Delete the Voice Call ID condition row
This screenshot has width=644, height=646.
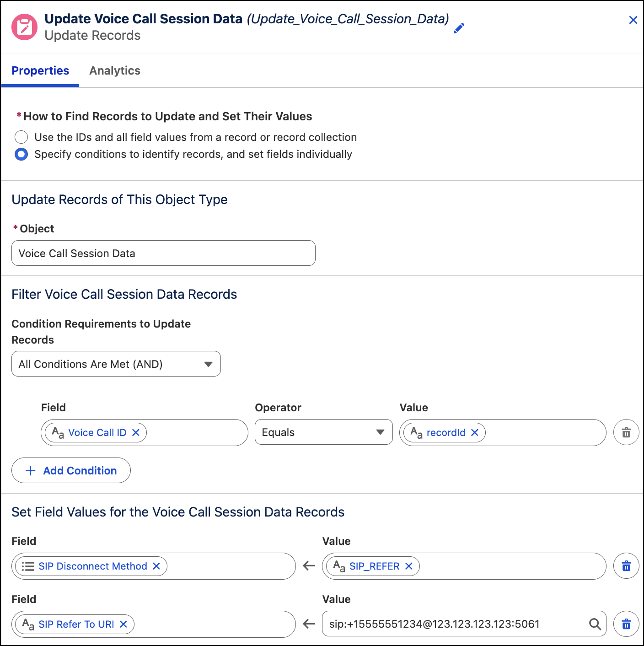[x=626, y=432]
